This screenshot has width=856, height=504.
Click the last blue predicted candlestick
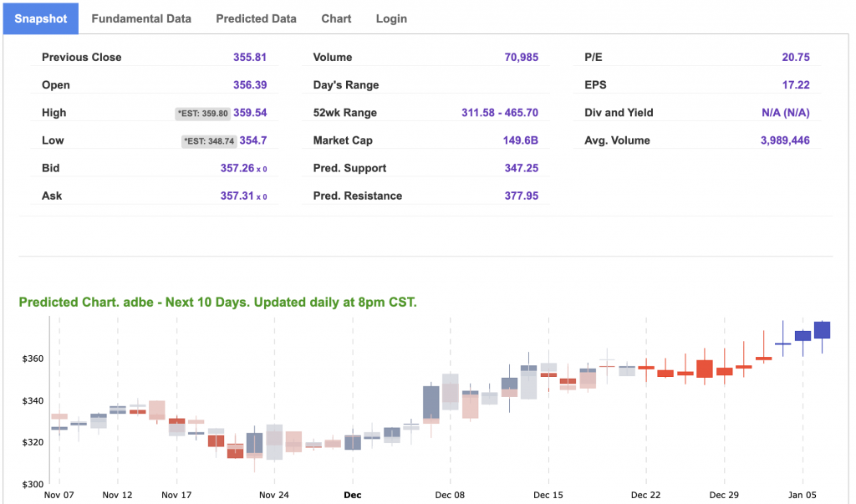point(822,330)
